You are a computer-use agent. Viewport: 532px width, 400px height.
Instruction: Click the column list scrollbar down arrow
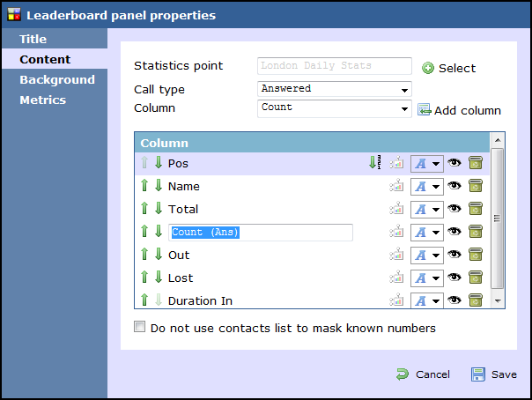coord(498,301)
